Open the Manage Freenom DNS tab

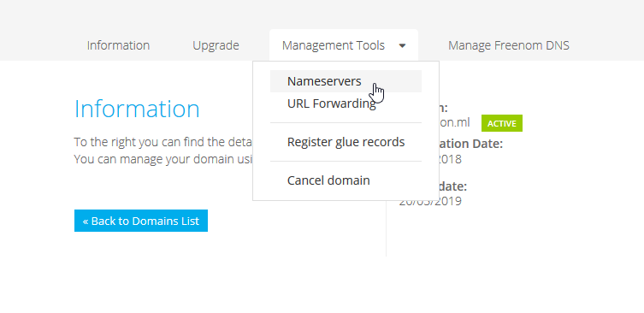[509, 45]
